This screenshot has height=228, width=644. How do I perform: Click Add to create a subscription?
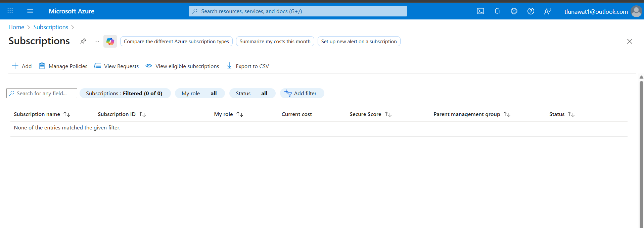(x=22, y=66)
